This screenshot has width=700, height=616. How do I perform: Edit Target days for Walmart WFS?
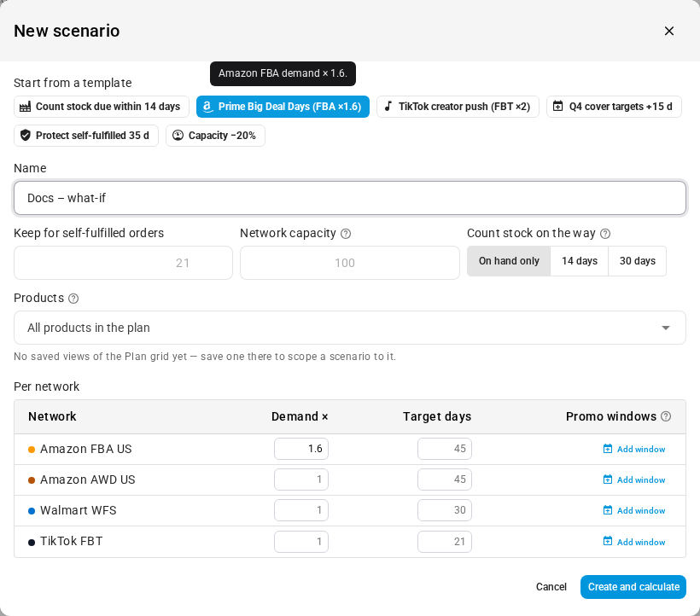pos(445,510)
